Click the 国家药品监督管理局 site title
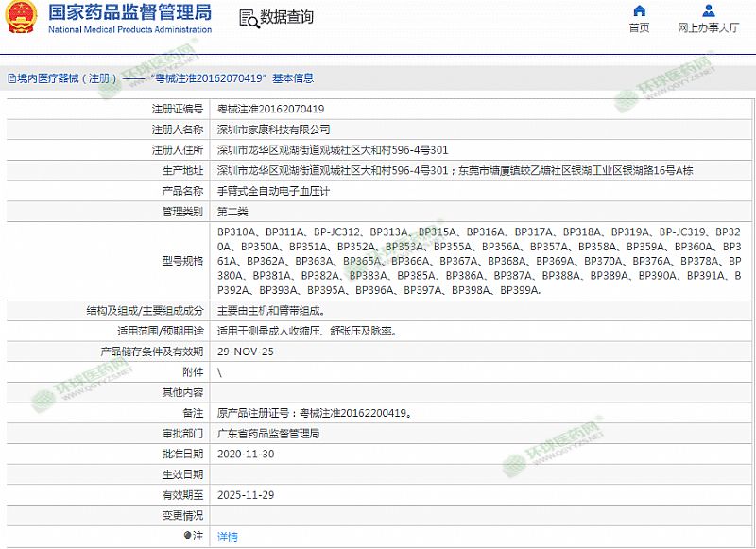 (129, 13)
